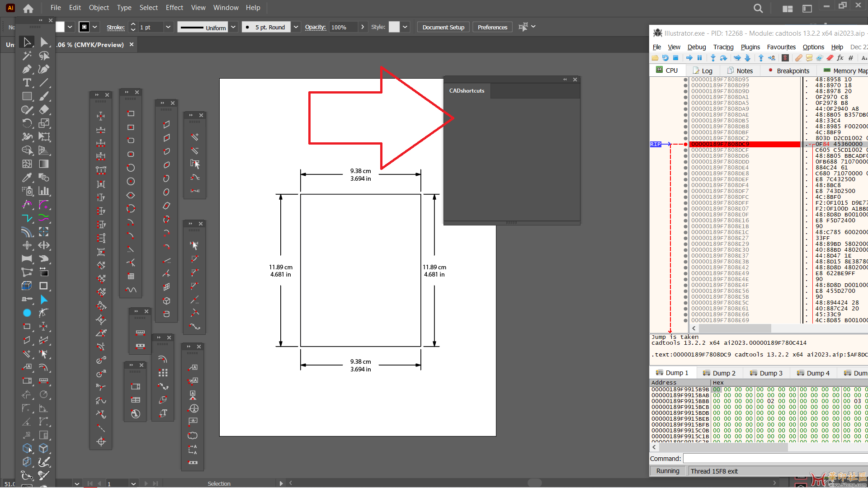Click the CADshortcuts panel title bar
This screenshot has height=488, width=868.
[x=466, y=90]
